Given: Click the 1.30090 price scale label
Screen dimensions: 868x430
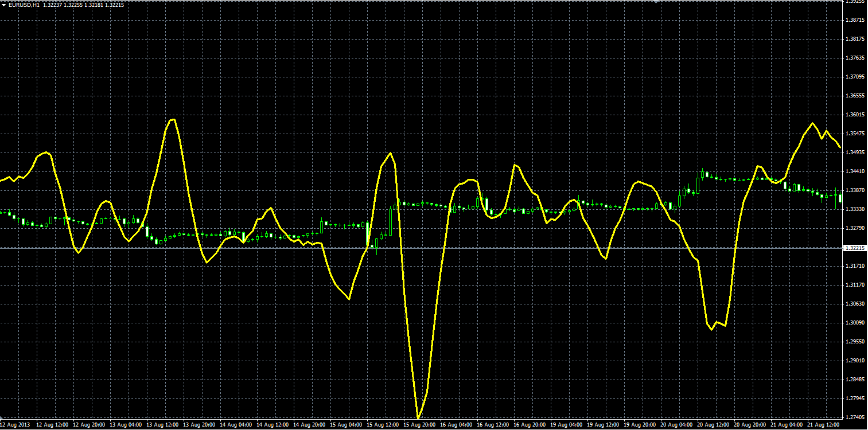Looking at the screenshot, I should 855,323.
